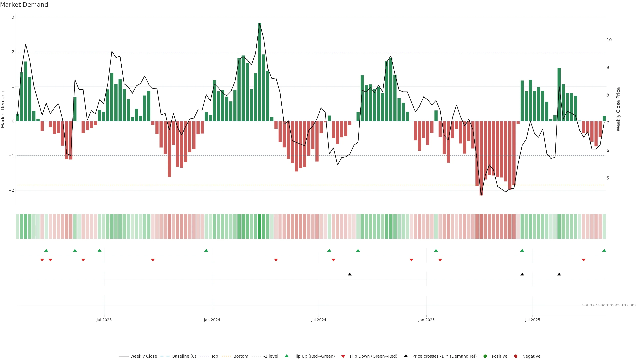Click the first green flip-up marker
Viewport: 644px width, 362px height.
(x=46, y=251)
